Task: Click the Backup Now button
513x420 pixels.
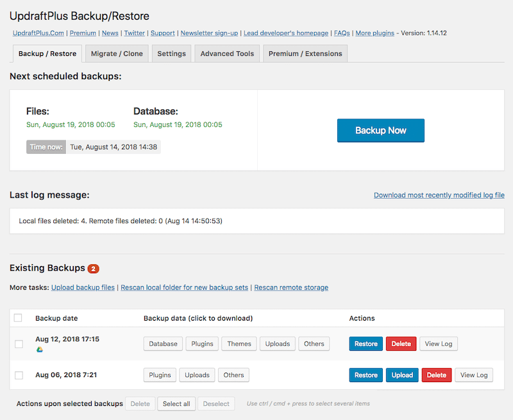Action: coord(380,130)
